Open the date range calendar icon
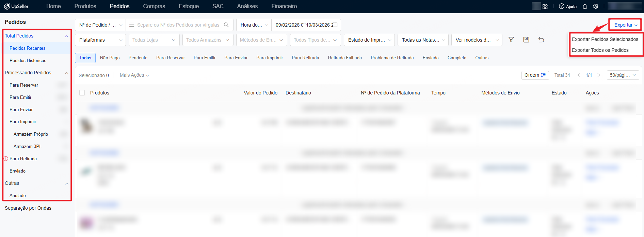Image resolution: width=644 pixels, height=237 pixels. 335,25
